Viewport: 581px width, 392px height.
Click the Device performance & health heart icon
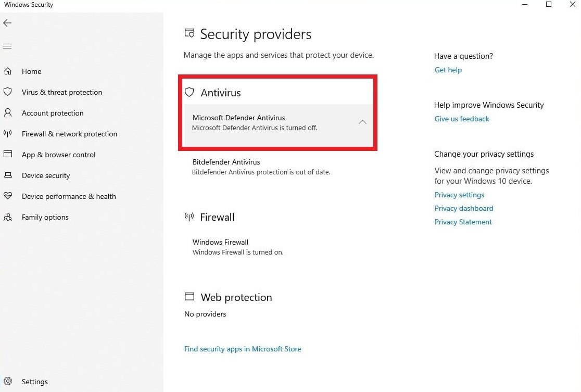[8, 196]
